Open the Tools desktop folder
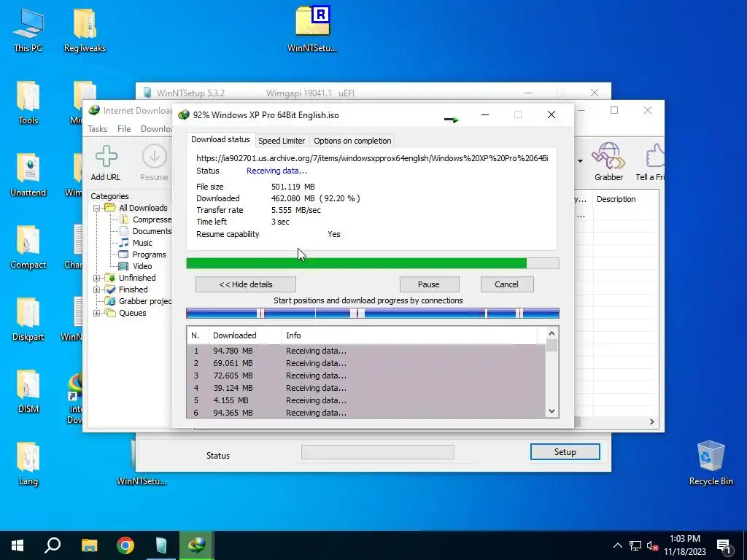747x560 pixels. pos(28,102)
